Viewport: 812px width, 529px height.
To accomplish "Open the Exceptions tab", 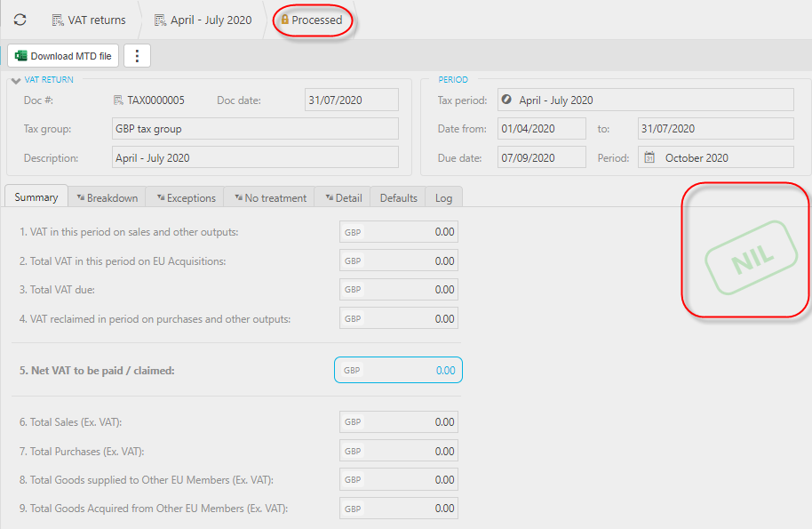I will coord(186,197).
